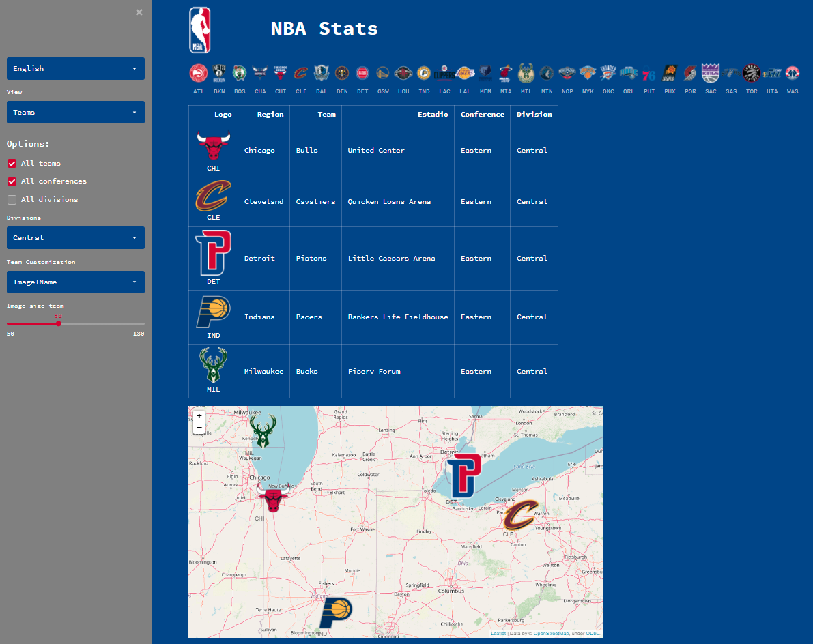Open the English language dropdown
The width and height of the screenshot is (813, 644).
[76, 68]
